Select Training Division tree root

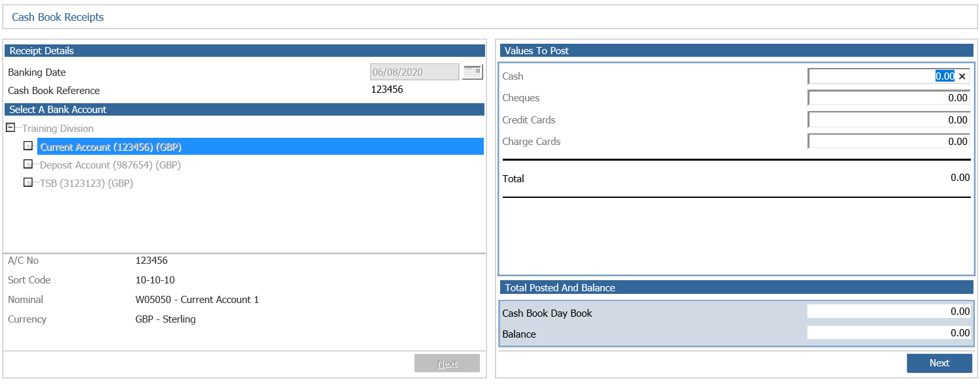[x=58, y=129]
